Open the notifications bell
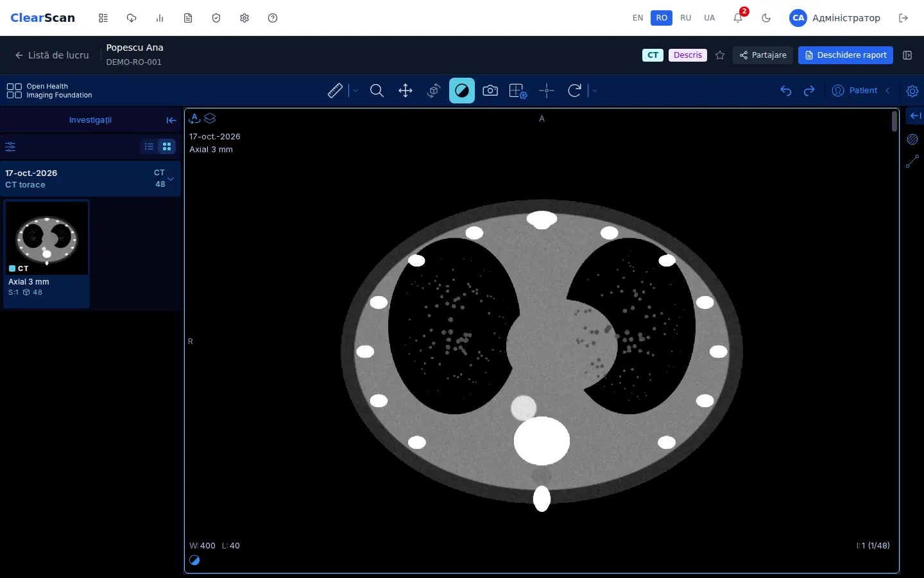 (x=738, y=18)
